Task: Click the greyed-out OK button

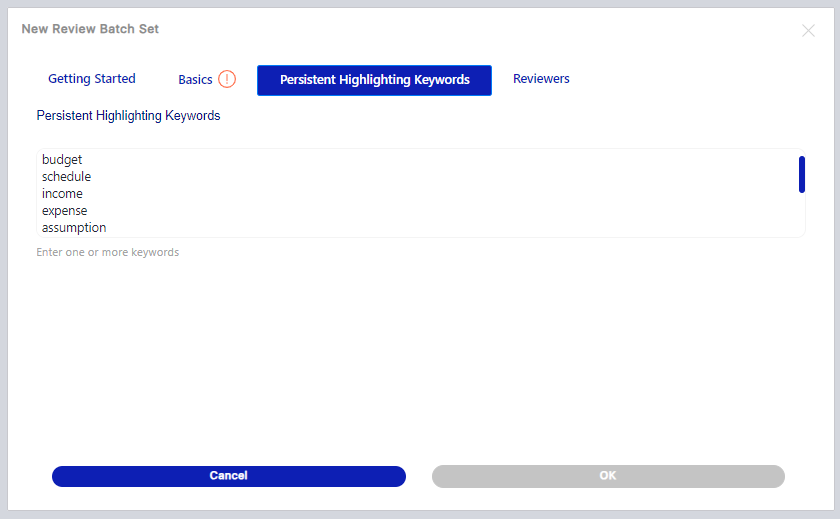Action: 608,476
